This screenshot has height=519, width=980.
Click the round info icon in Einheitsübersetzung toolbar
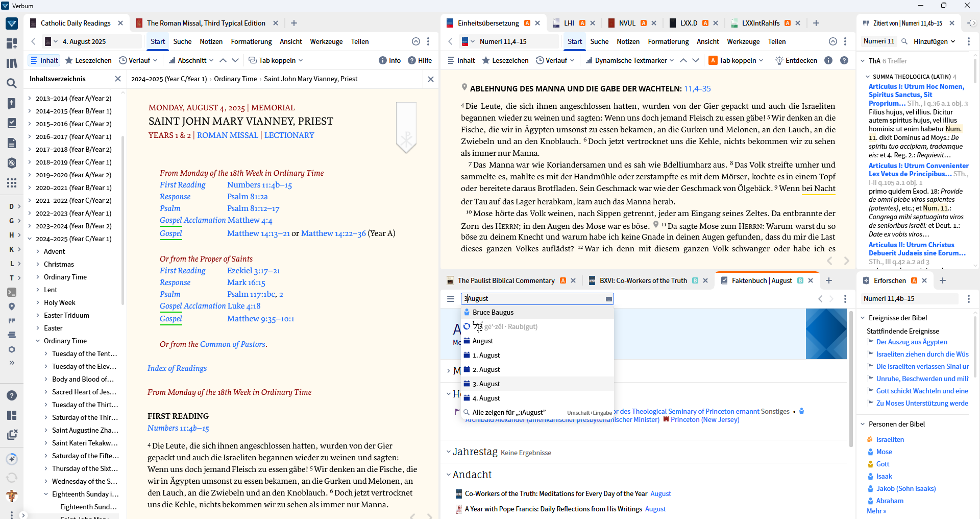click(x=828, y=60)
